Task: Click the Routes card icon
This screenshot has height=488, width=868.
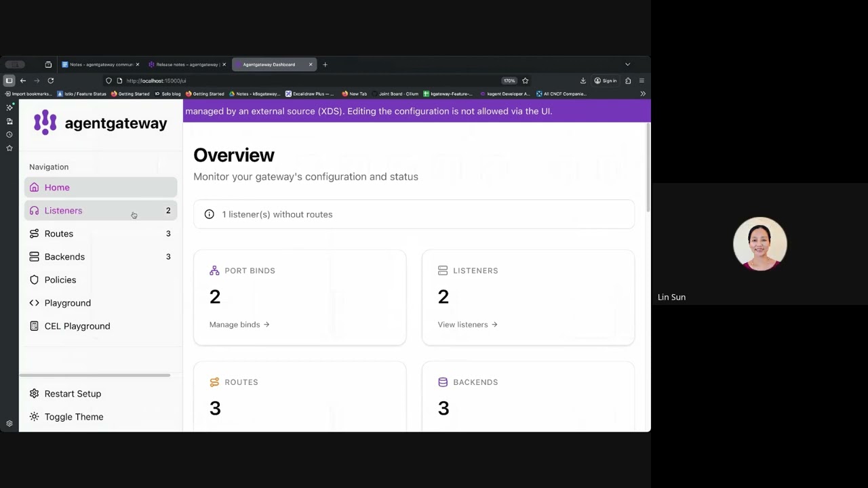Action: pos(214,382)
